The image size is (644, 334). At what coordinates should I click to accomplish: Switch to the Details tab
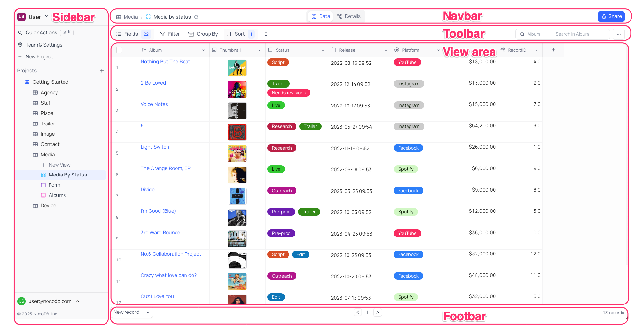[349, 16]
